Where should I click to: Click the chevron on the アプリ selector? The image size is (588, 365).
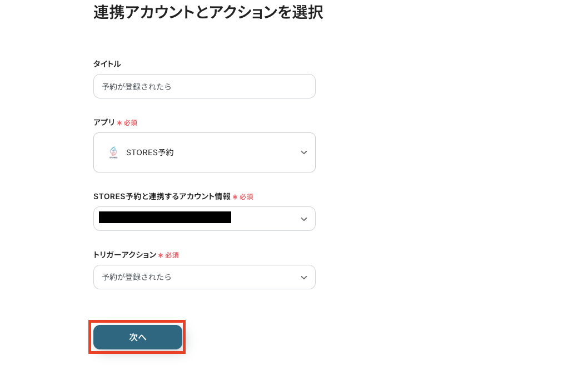[304, 152]
